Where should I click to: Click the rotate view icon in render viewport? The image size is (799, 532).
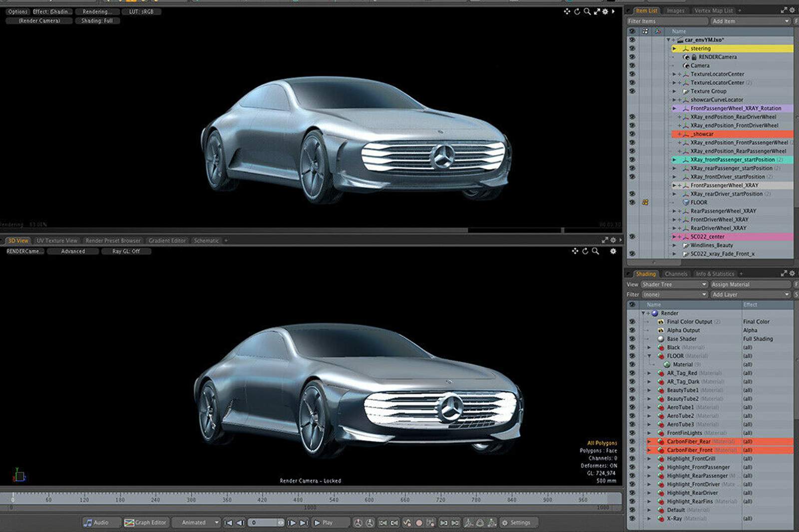pyautogui.click(x=577, y=11)
